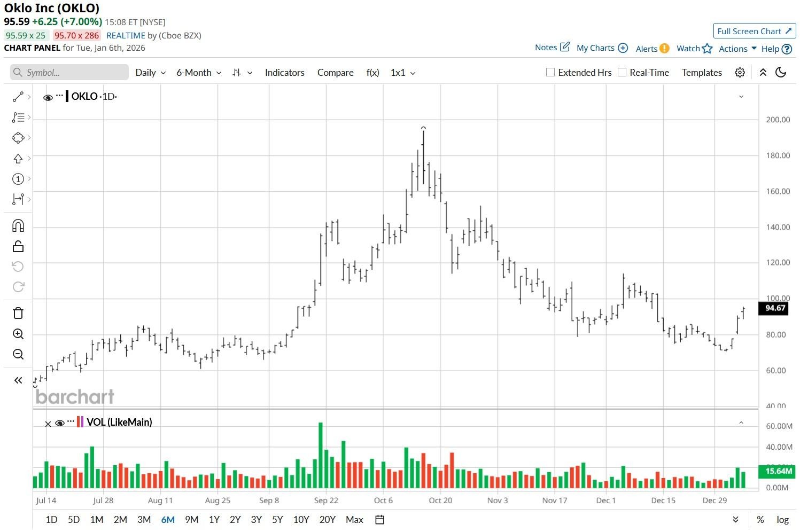Select the 20Y time range

(x=327, y=520)
